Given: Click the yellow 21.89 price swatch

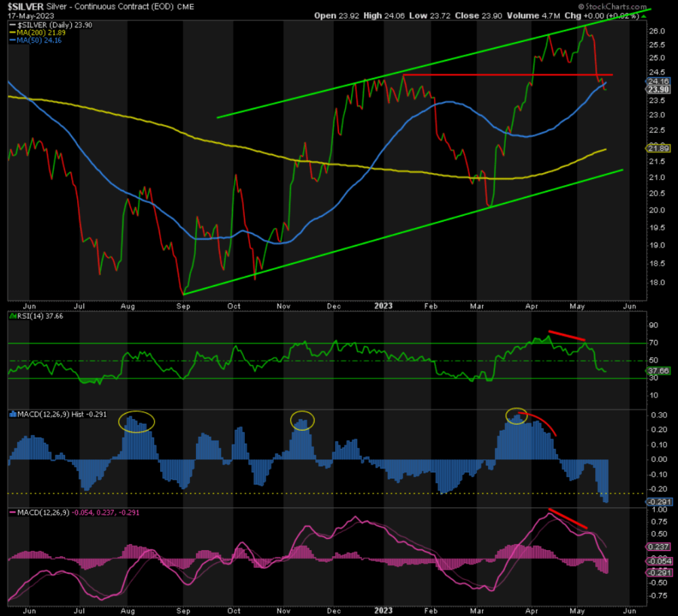Looking at the screenshot, I should pyautogui.click(x=660, y=147).
